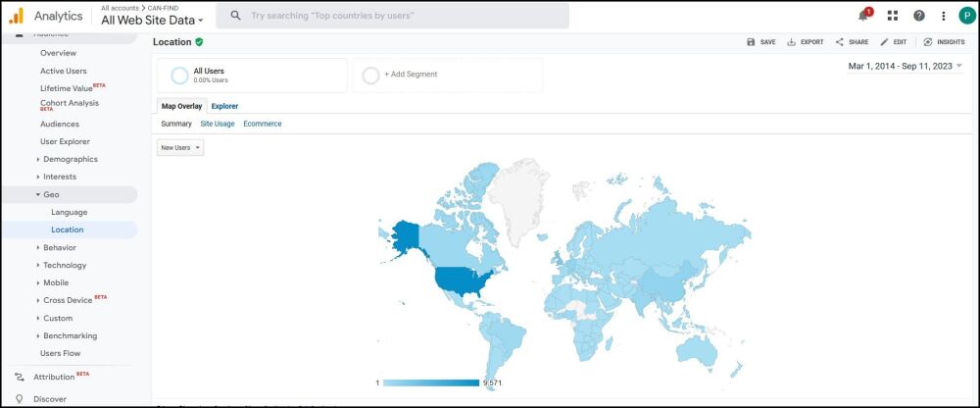
Task: Switch to the Explorer tab
Action: point(224,106)
